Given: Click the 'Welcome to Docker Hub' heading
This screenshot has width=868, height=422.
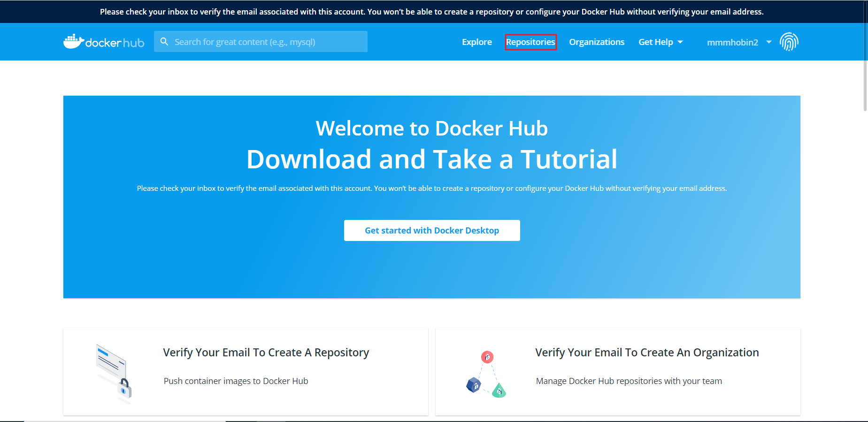Looking at the screenshot, I should pyautogui.click(x=432, y=128).
